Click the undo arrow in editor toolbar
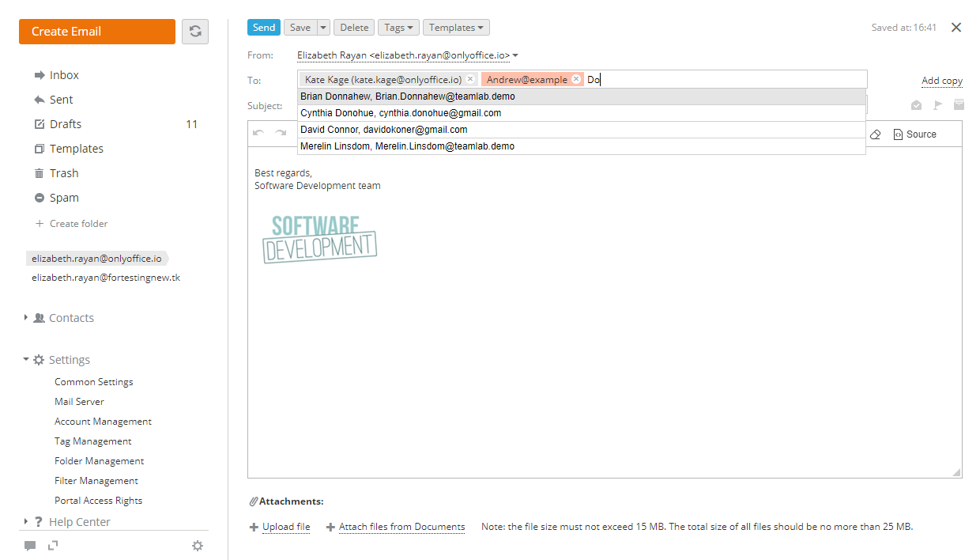Screen dimensions: 980x560 pyautogui.click(x=258, y=134)
